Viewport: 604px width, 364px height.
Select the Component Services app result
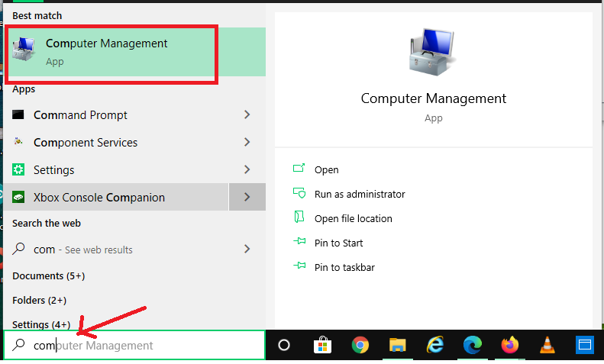116,143
